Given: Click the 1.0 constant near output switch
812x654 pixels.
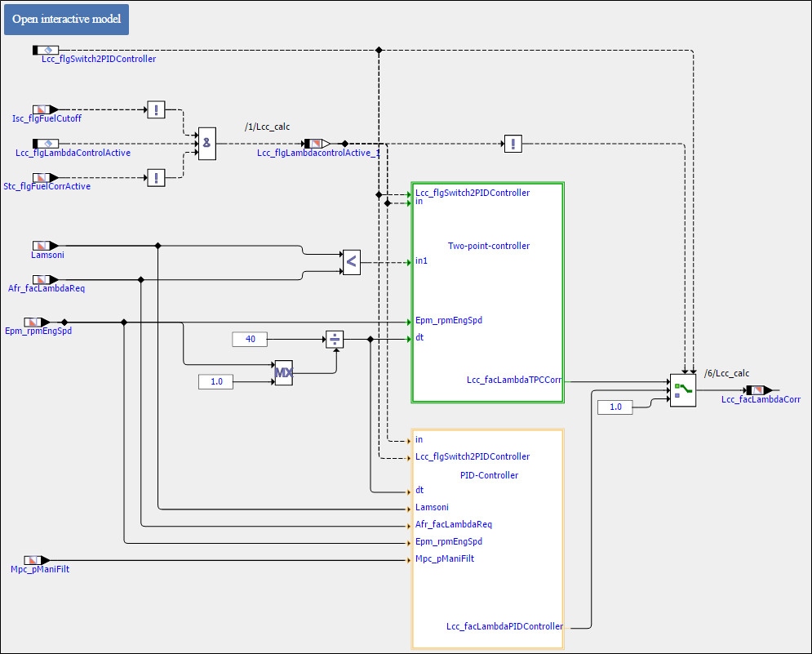Looking at the screenshot, I should click(615, 407).
